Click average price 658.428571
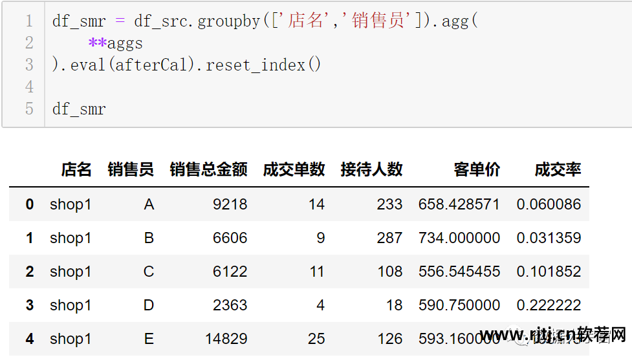The image size is (632, 364). 459,204
